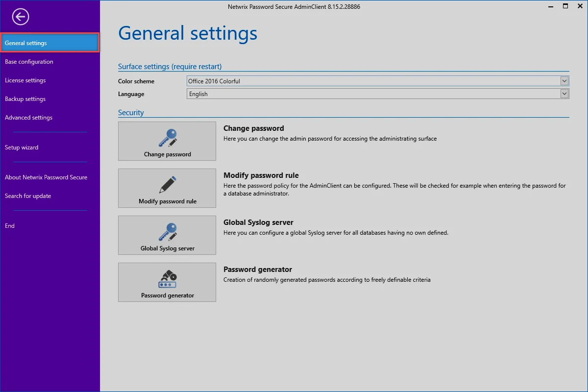Click the Password generator dice icon
588x392 pixels.
click(168, 279)
